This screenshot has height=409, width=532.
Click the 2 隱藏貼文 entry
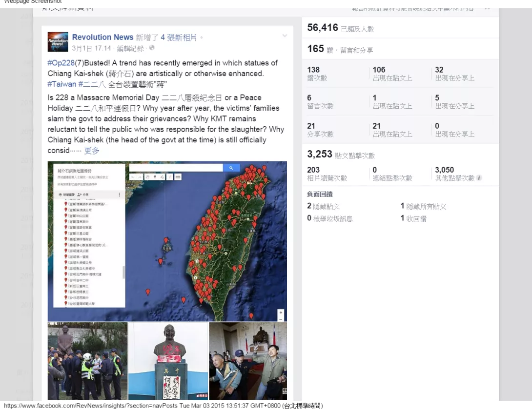coord(323,206)
